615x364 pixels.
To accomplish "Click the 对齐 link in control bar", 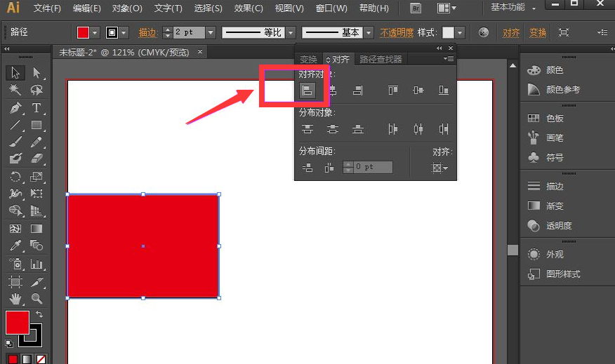I will 511,32.
